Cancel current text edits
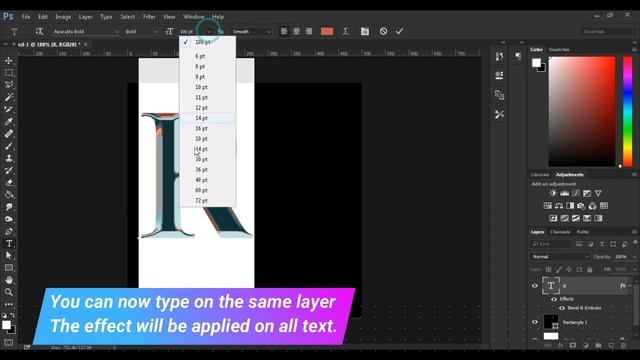640x360 pixels. 383,31
